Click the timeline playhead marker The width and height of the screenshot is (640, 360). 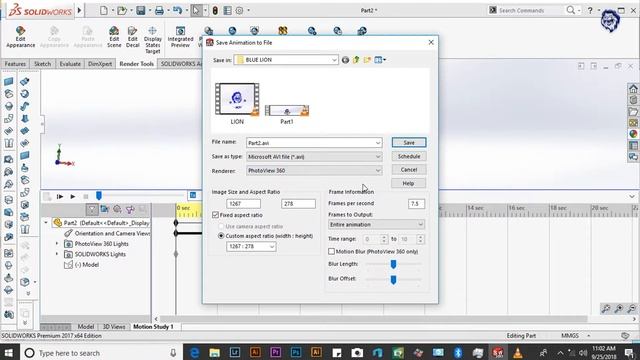[99, 196]
